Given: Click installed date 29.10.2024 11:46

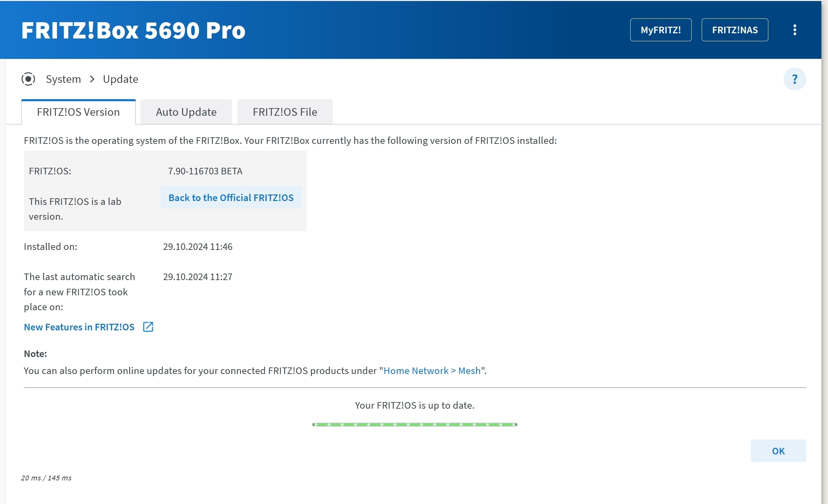Looking at the screenshot, I should (x=198, y=246).
